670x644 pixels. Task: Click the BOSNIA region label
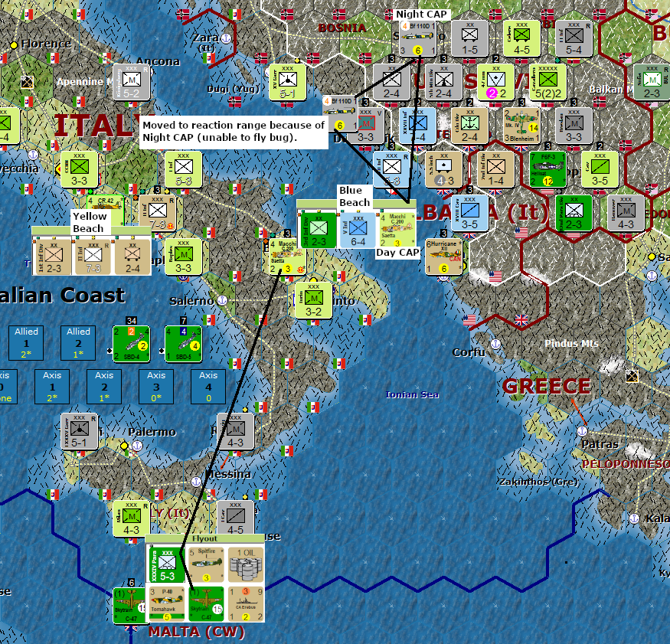click(342, 28)
